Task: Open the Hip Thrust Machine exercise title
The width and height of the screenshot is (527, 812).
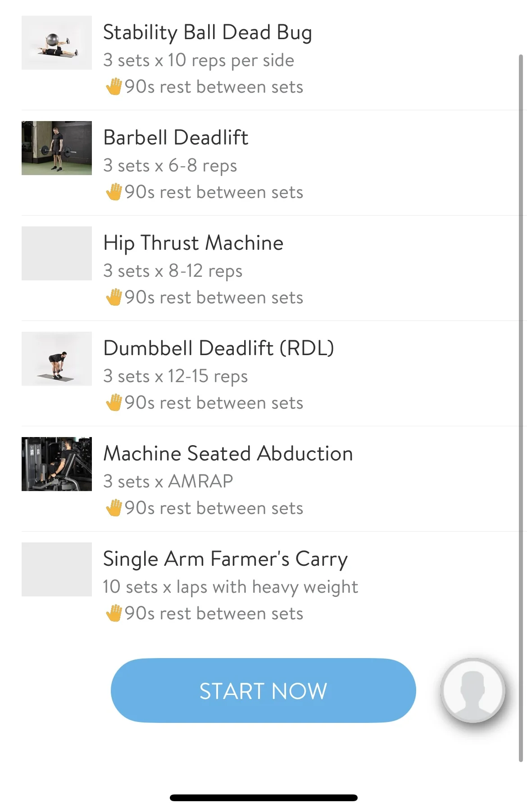Action: (x=193, y=243)
